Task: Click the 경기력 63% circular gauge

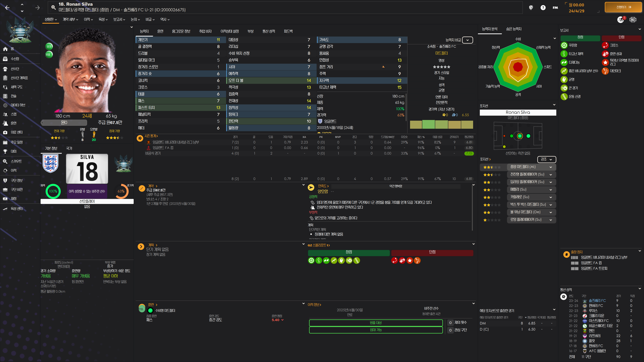Action: [121, 191]
